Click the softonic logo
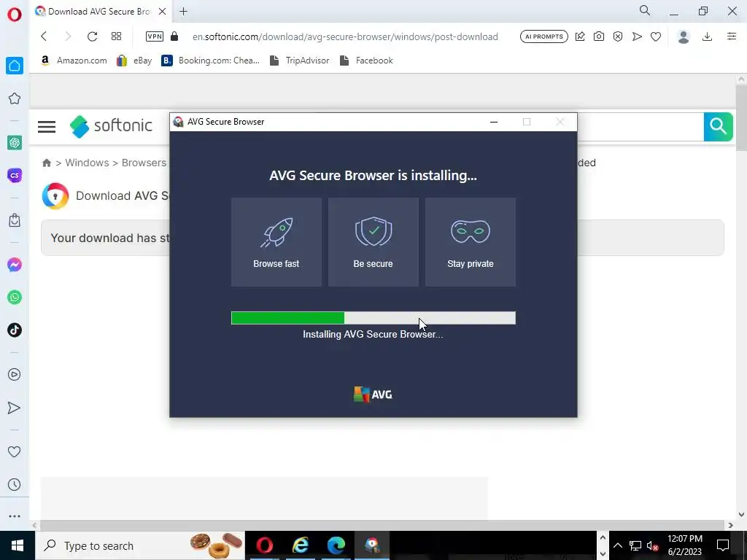The image size is (747, 560). [x=111, y=126]
